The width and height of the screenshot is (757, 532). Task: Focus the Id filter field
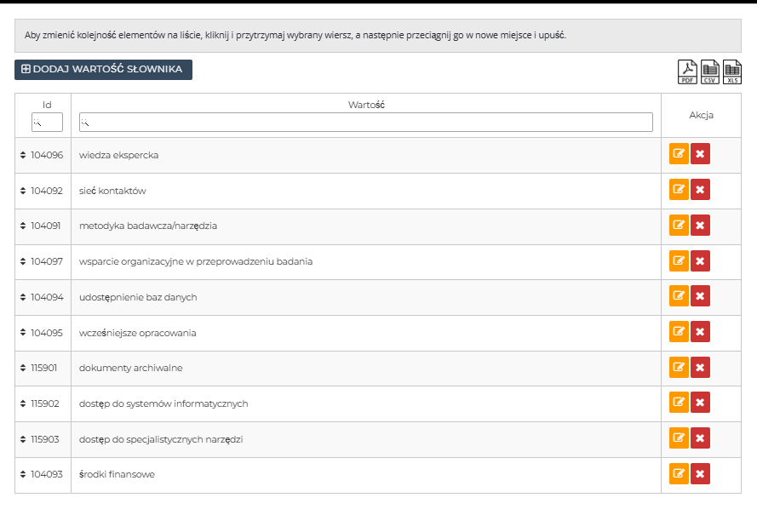click(x=47, y=123)
